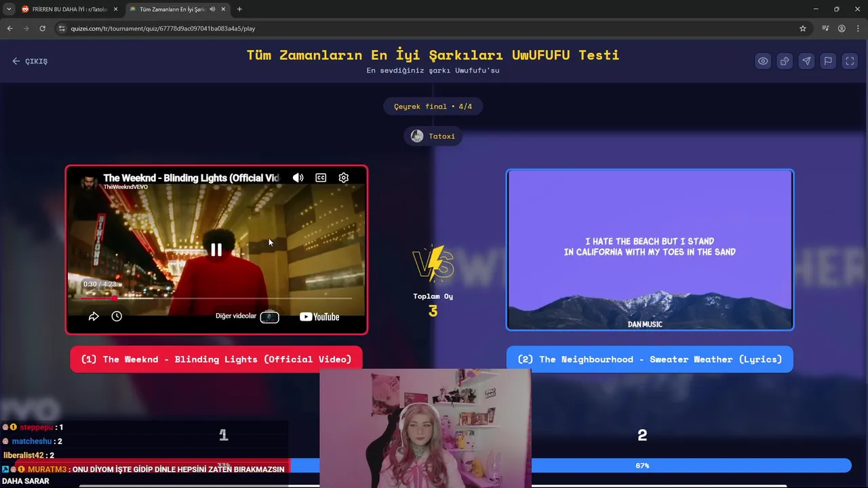Reload the quizei page
The image size is (868, 488).
click(x=42, y=28)
